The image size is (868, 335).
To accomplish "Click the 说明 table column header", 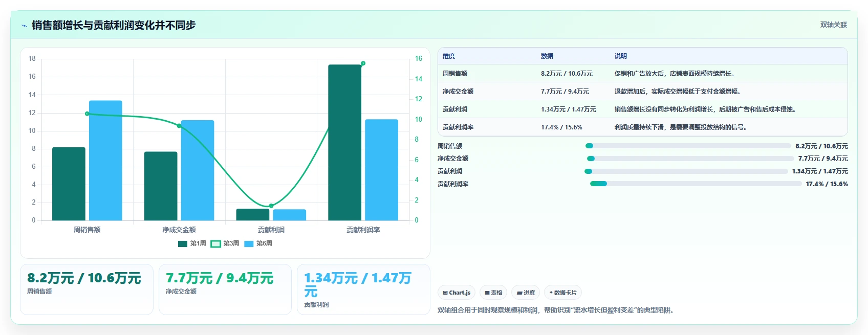I will [x=621, y=56].
